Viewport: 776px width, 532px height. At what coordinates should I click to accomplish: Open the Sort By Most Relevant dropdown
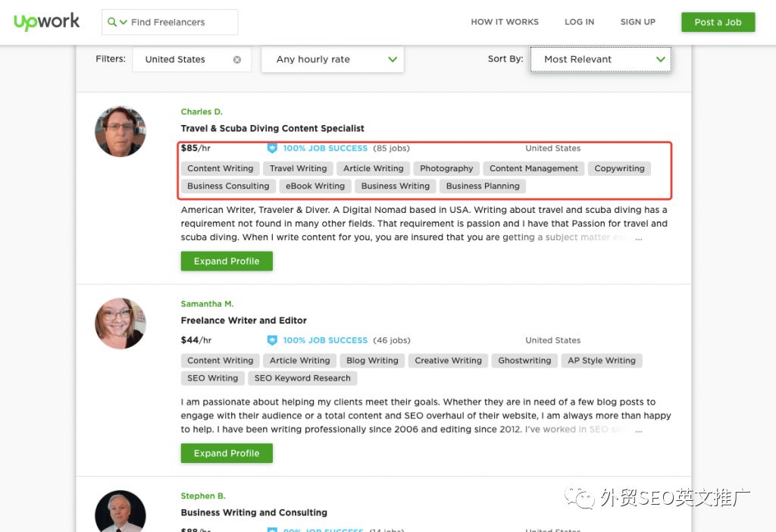[601, 59]
